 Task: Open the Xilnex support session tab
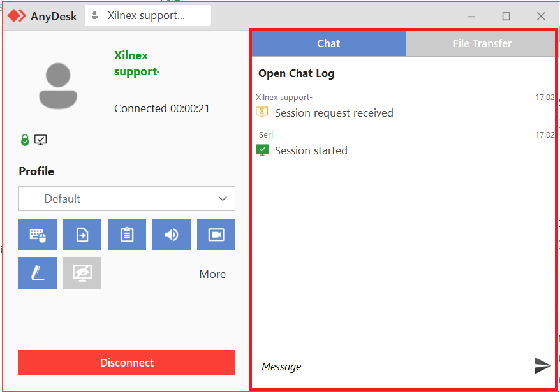147,16
